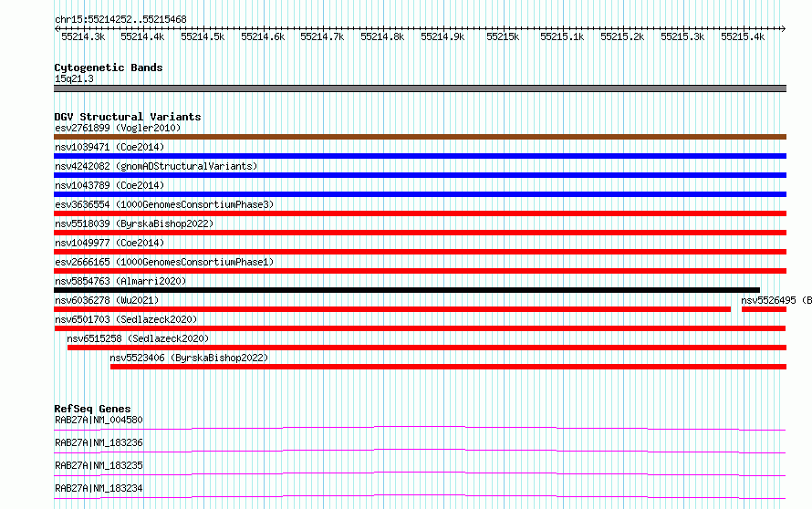Screen dimensions: 812x509
Task: Click the chr15:55214252..55215468 coordinate label
Action: (120, 20)
